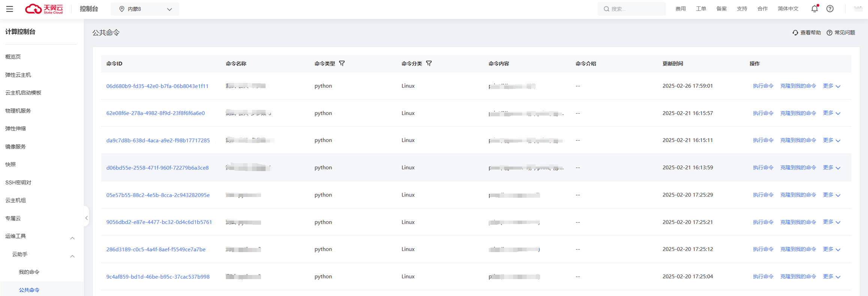This screenshot has width=868, height=296.
Task: Click the State Cloud logo
Action: 44,9
